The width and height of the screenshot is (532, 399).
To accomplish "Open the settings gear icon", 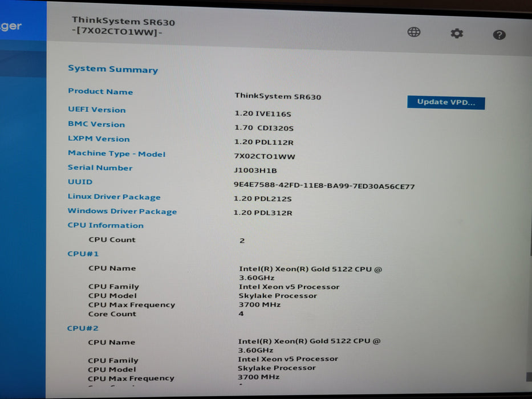I will click(x=457, y=33).
